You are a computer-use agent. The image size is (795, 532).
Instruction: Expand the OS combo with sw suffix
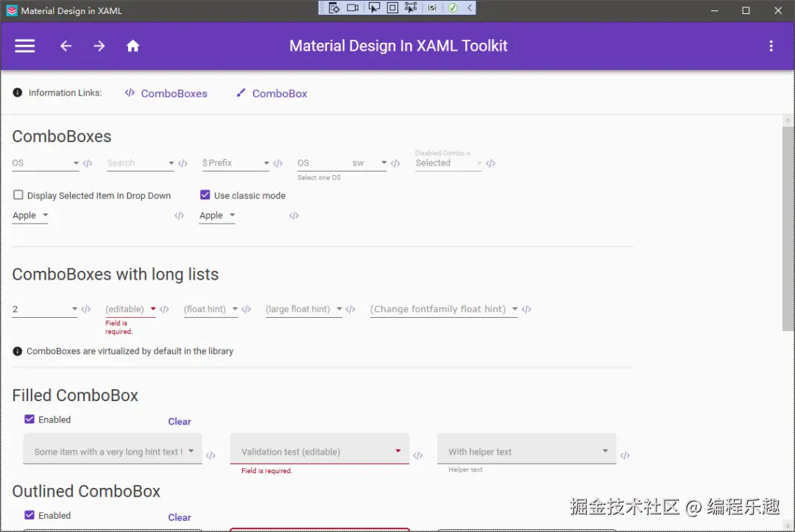(342, 163)
